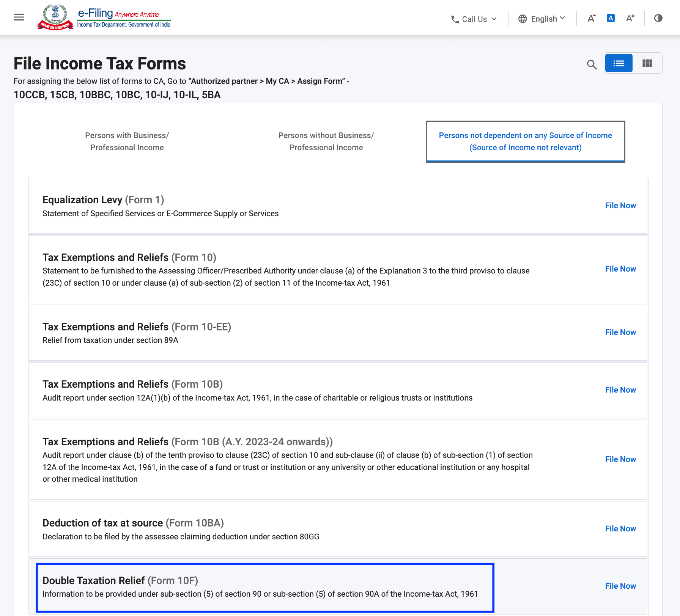Reset to default font size icon
This screenshot has width=680, height=616.
611,18
